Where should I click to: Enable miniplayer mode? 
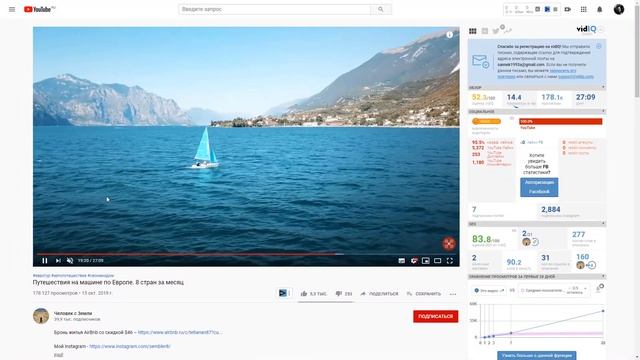click(x=426, y=260)
